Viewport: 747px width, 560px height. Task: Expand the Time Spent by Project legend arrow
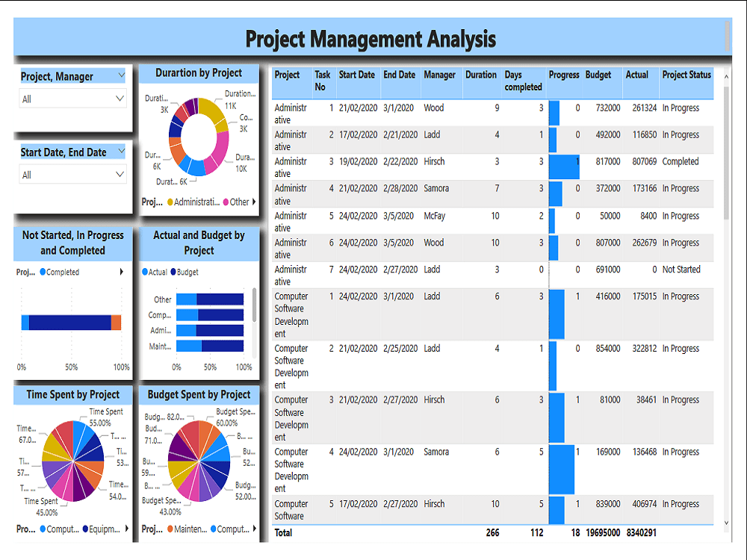[x=127, y=529]
